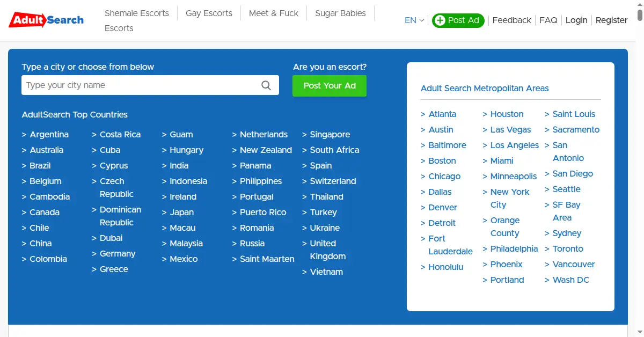Viewport: 644px width, 337px height.
Task: Click the Post Your Ad button
Action: click(x=330, y=86)
